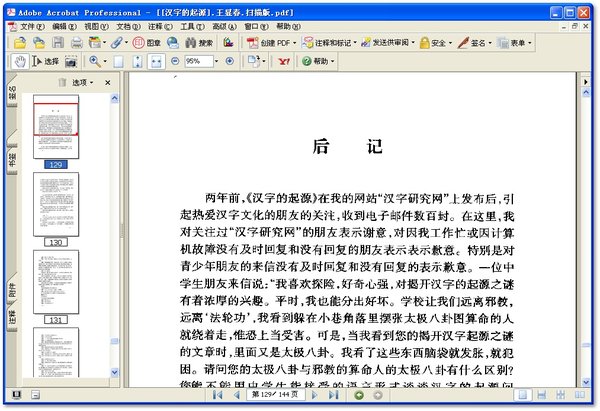
Task: Click the zoom percentage input field
Action: (199, 61)
